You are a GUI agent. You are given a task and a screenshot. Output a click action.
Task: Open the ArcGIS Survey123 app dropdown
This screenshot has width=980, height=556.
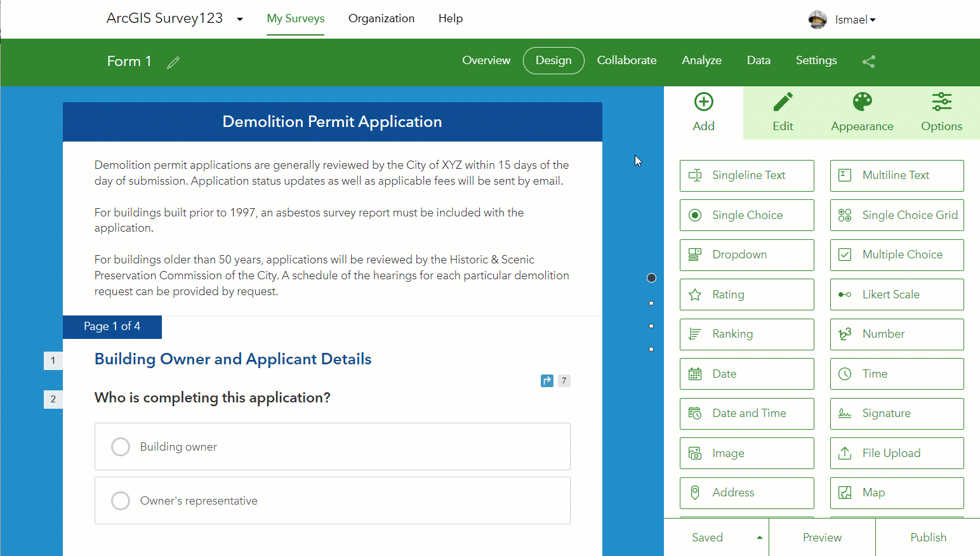tap(239, 19)
